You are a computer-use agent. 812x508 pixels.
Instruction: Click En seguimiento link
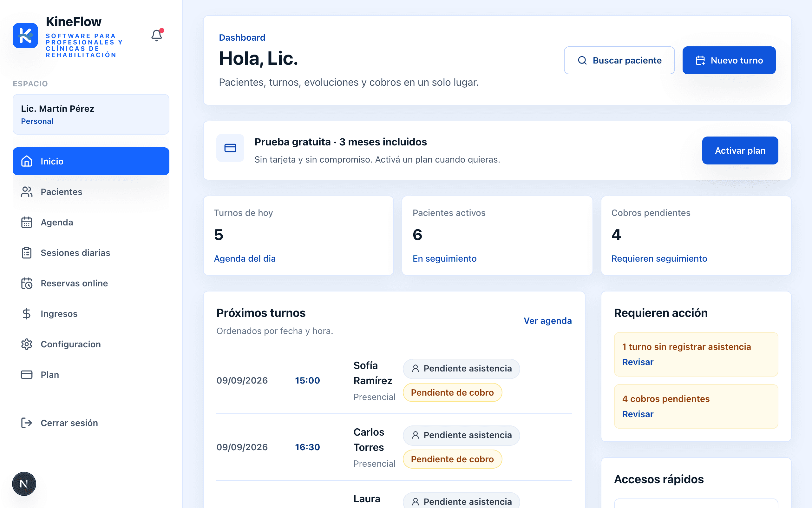click(x=444, y=258)
